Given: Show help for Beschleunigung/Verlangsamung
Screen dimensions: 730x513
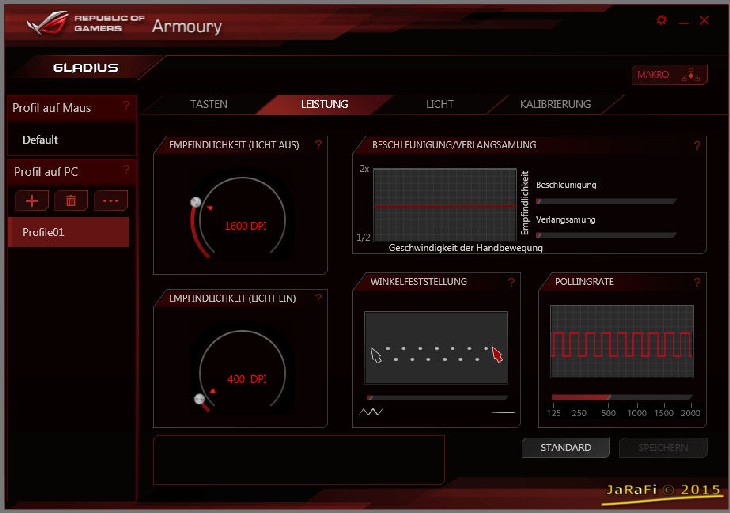Looking at the screenshot, I should tap(697, 145).
